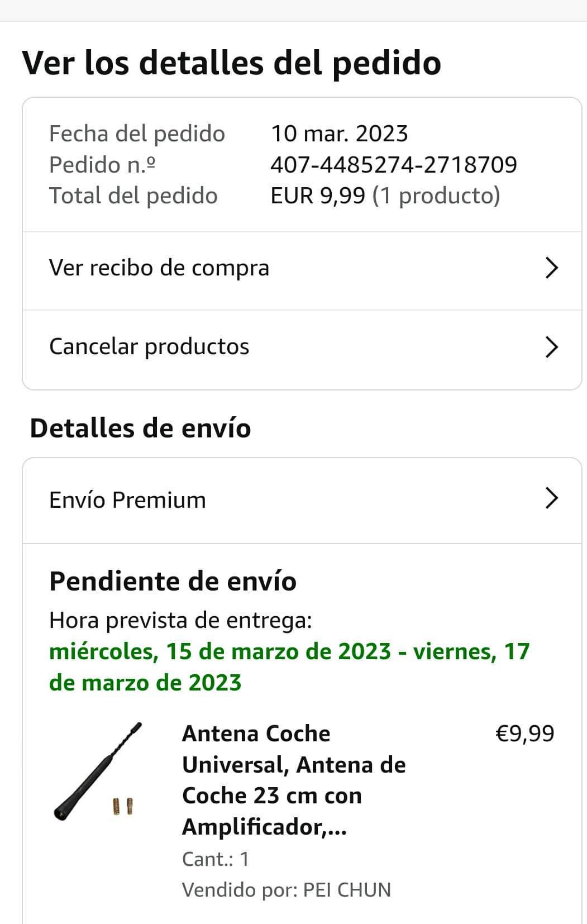Tap the total EUR 9,99 (1 producto)
This screenshot has width=587, height=924.
[385, 196]
